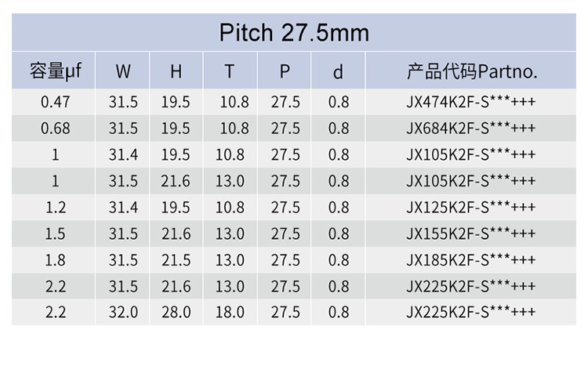Screen dimensions: 588x384
Task: Select the T column header
Action: pyautogui.click(x=229, y=71)
